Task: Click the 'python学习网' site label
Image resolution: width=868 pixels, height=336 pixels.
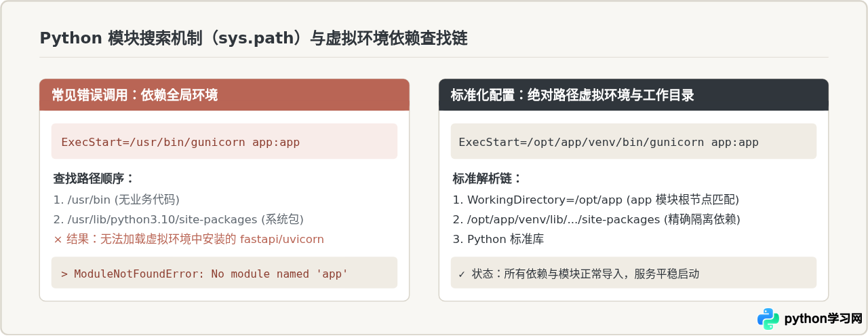Action: tap(823, 318)
